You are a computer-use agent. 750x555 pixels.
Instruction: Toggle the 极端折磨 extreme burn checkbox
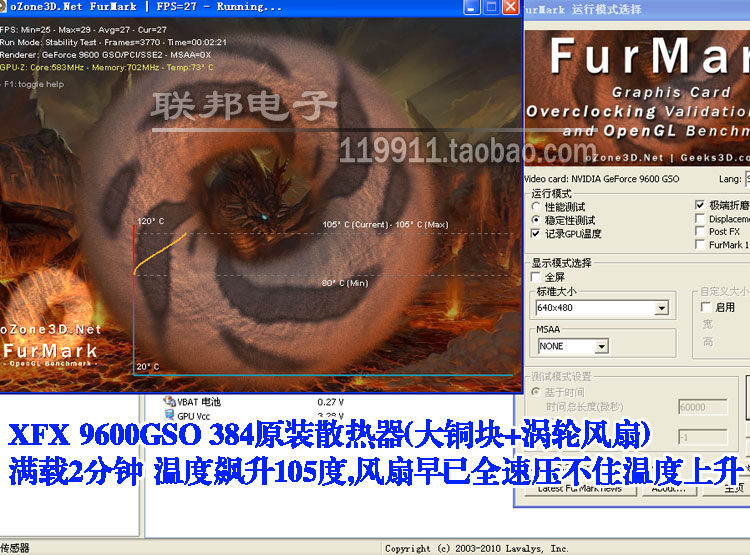(700, 205)
